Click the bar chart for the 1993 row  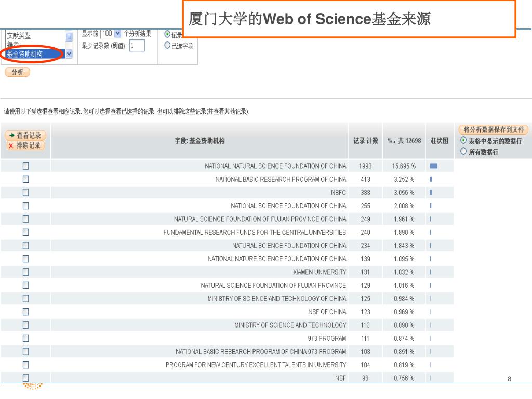[x=434, y=166]
